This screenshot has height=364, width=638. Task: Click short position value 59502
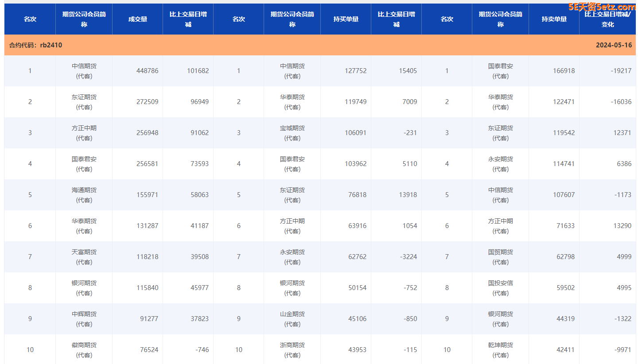[565, 288]
